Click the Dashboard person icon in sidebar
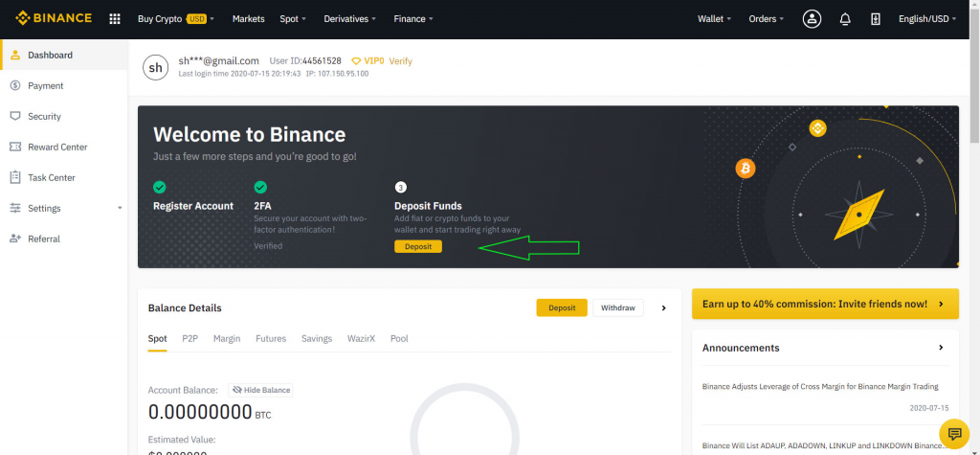 pyautogui.click(x=15, y=55)
